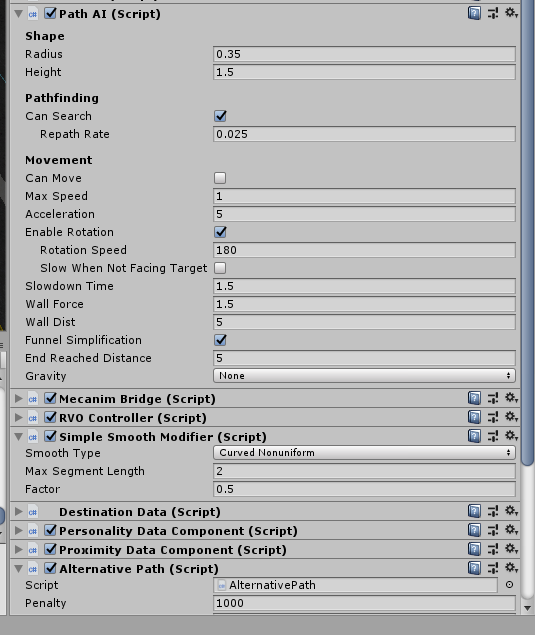
Task: Enable the Can Move checkbox
Action: tap(220, 178)
